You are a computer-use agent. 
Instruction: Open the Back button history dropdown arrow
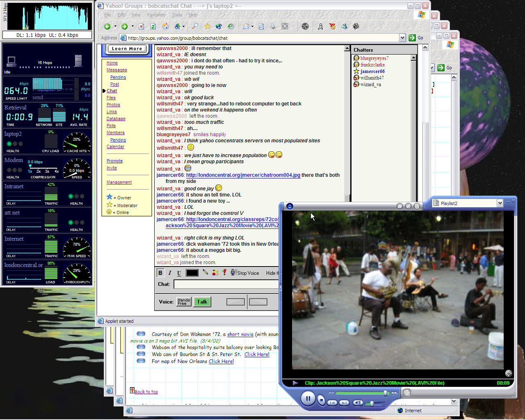click(x=115, y=26)
